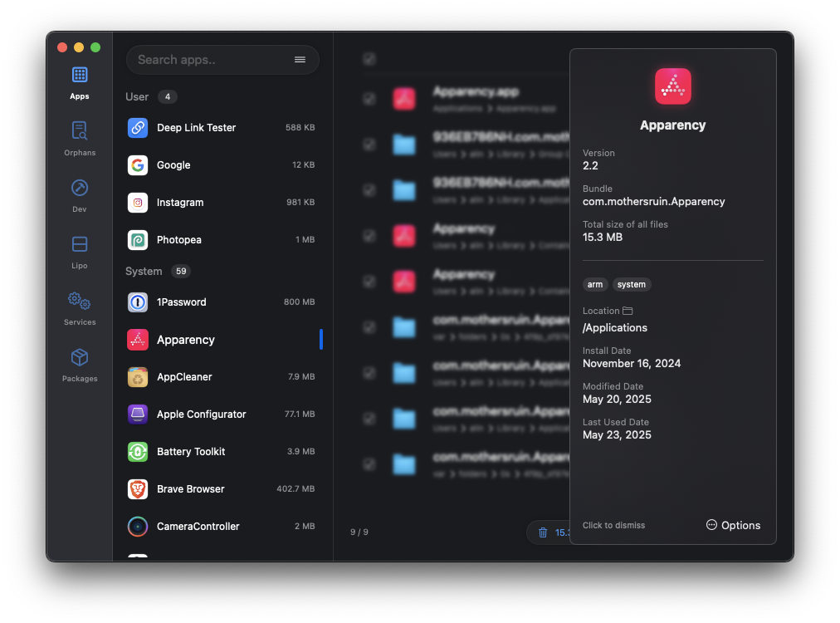Open the Location folder icon in the info panel
Viewport: 840px width, 623px height.
coord(628,311)
